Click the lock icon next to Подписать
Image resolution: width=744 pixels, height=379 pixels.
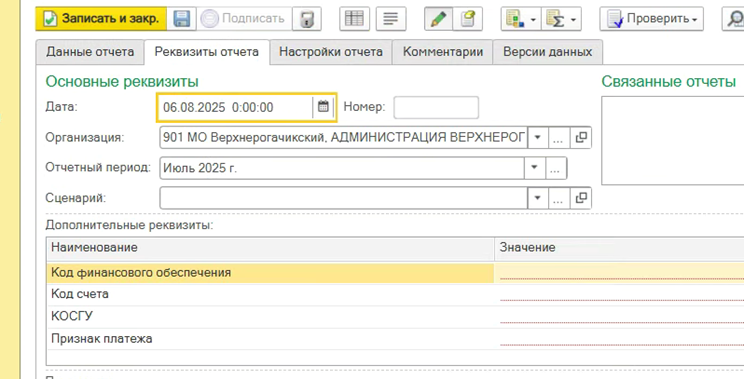307,19
